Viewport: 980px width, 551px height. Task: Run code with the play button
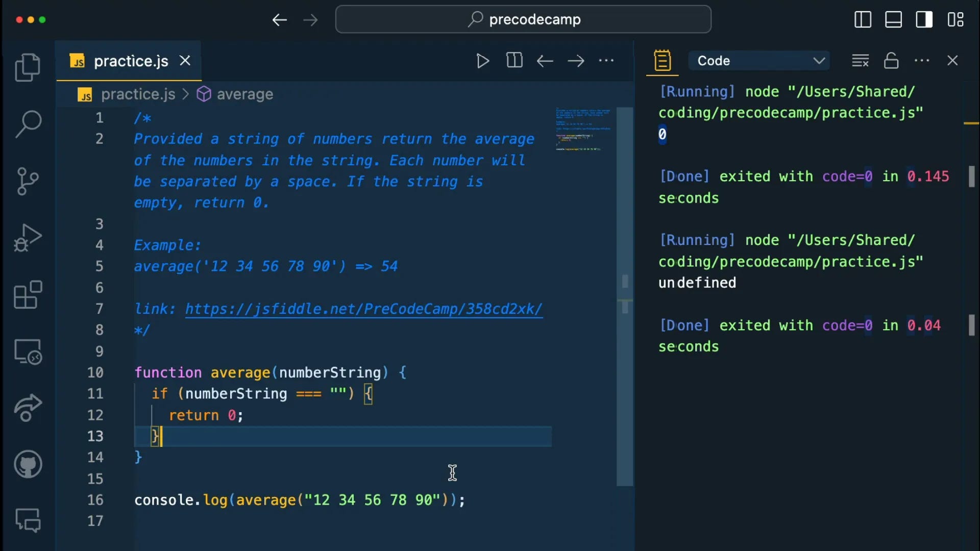pos(482,61)
